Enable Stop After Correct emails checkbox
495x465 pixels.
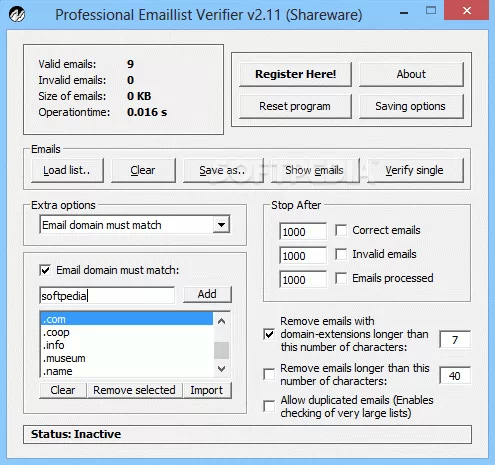(x=341, y=230)
